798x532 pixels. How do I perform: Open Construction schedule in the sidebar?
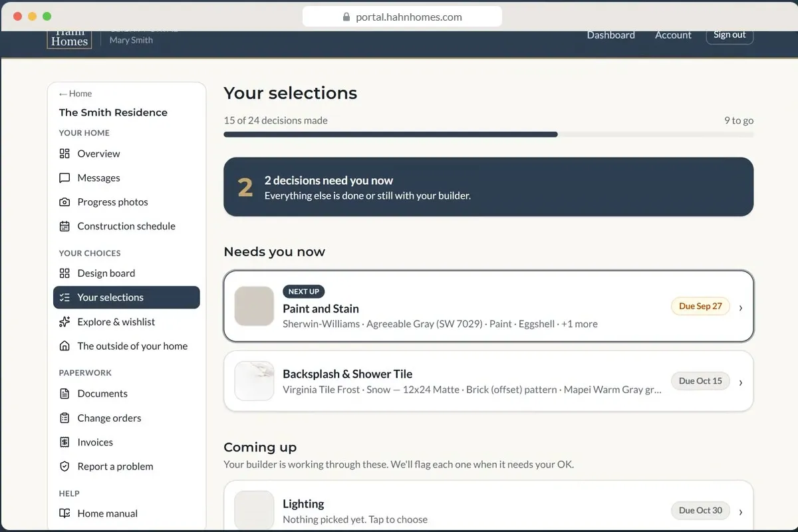(x=126, y=226)
